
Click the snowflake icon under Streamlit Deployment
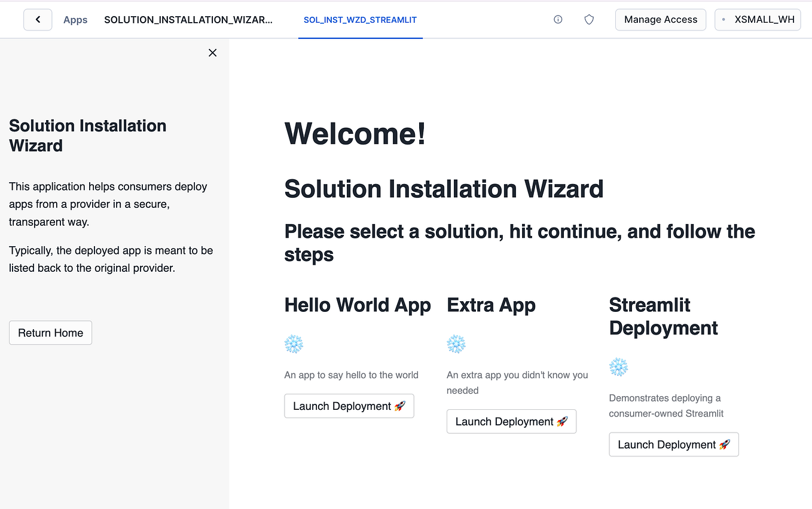(x=619, y=367)
